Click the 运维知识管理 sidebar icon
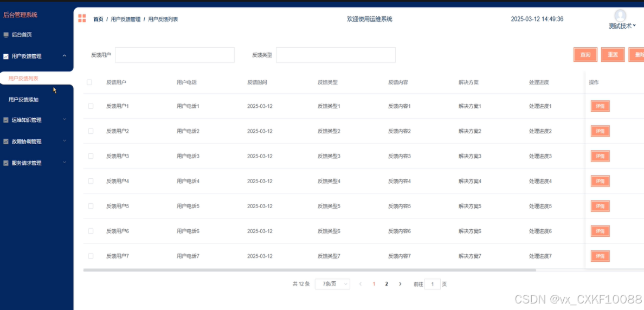Viewport: 644px width, 310px height. (6, 120)
